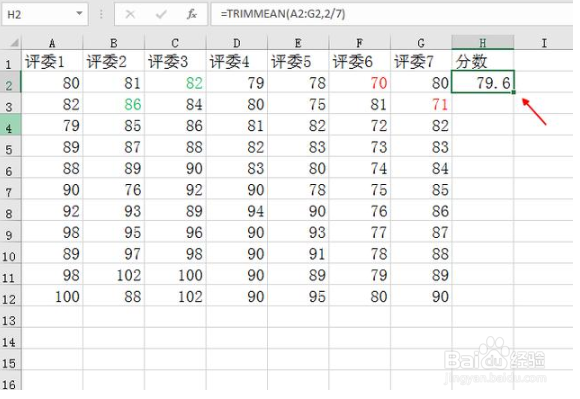580x399 pixels.
Task: Select column H header
Action: coord(483,43)
